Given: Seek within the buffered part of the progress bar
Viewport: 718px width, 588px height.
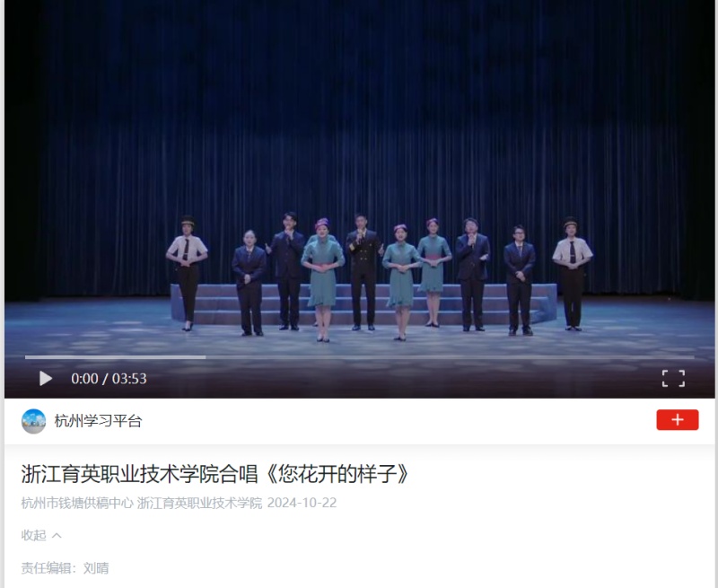Looking at the screenshot, I should 116,357.
